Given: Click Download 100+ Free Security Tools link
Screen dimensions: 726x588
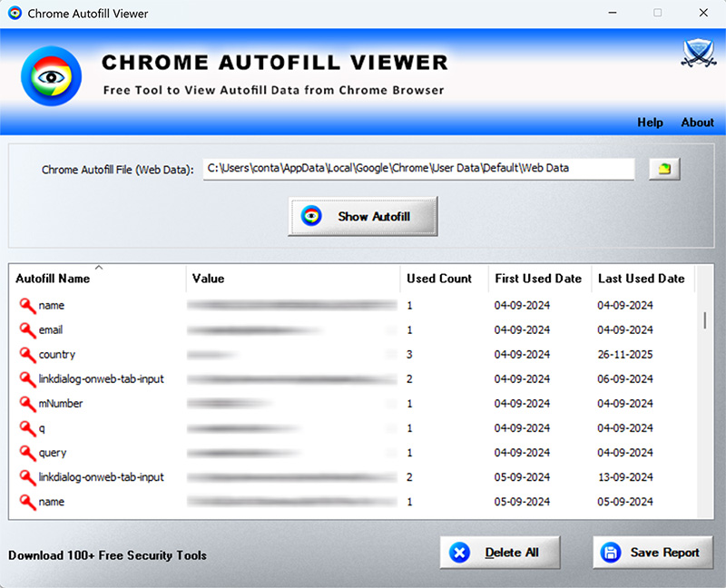Looking at the screenshot, I should [x=107, y=555].
